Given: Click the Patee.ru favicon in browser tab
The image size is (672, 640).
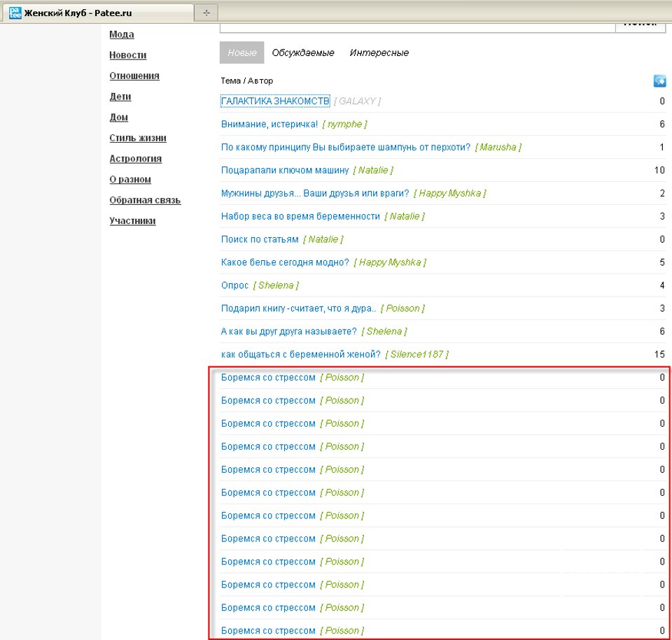Looking at the screenshot, I should click(x=15, y=13).
